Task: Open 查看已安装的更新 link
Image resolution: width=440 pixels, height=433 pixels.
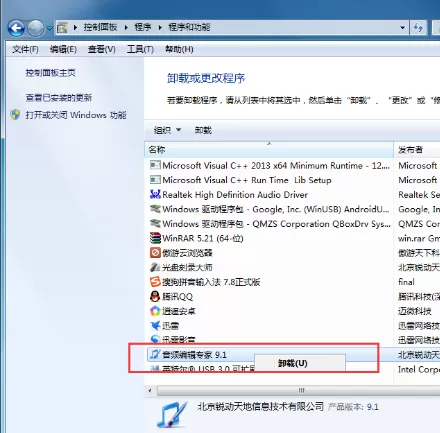Action: pyautogui.click(x=59, y=98)
